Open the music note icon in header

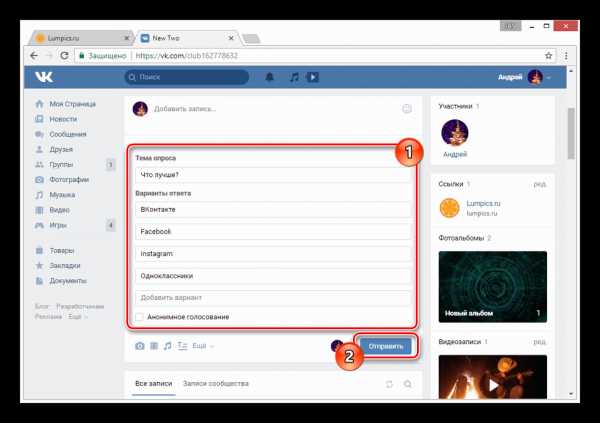click(x=294, y=77)
